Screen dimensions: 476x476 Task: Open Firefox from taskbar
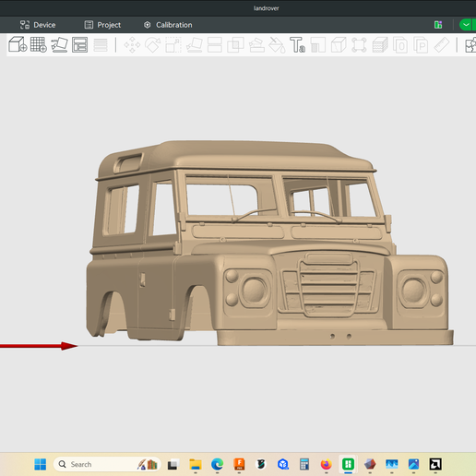point(327,464)
